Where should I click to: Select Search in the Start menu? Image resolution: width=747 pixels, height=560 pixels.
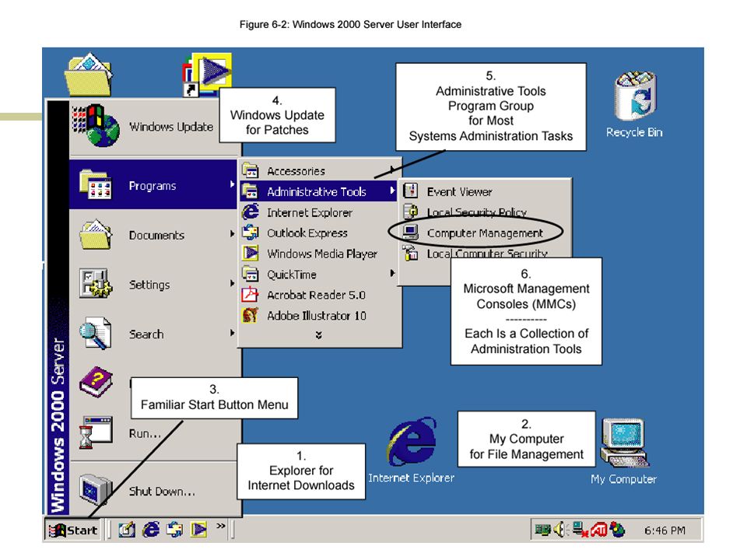(153, 334)
